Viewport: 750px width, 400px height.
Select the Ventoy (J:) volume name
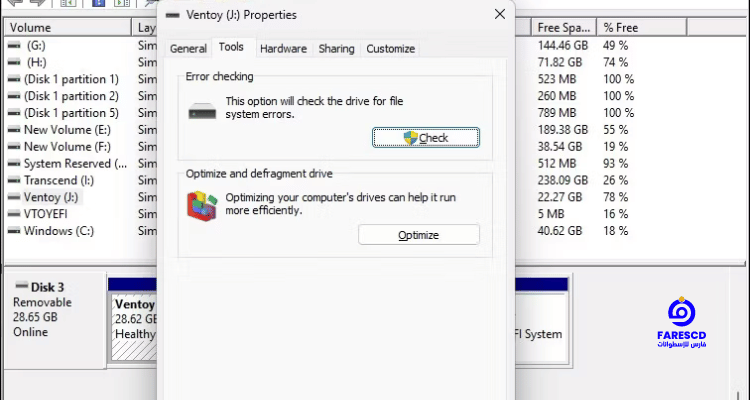pyautogui.click(x=51, y=197)
